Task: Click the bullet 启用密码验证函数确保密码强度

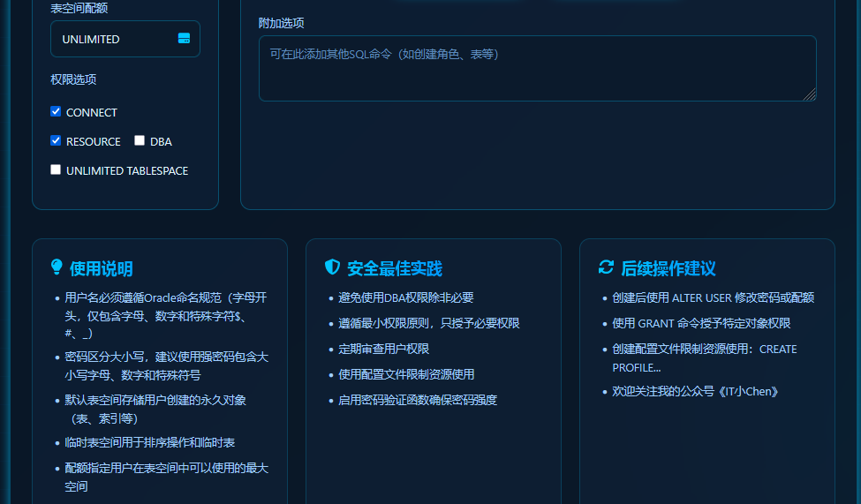Action: point(418,400)
